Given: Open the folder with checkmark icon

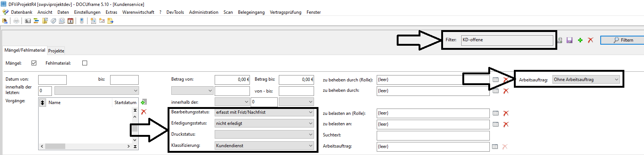Looking at the screenshot, I should (x=45, y=21).
